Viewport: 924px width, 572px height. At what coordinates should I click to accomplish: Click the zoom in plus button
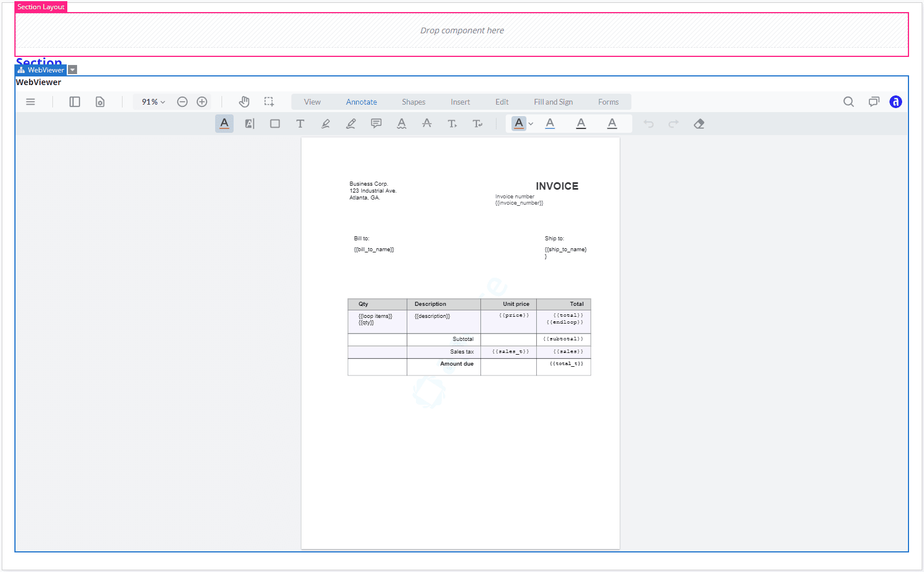point(202,102)
